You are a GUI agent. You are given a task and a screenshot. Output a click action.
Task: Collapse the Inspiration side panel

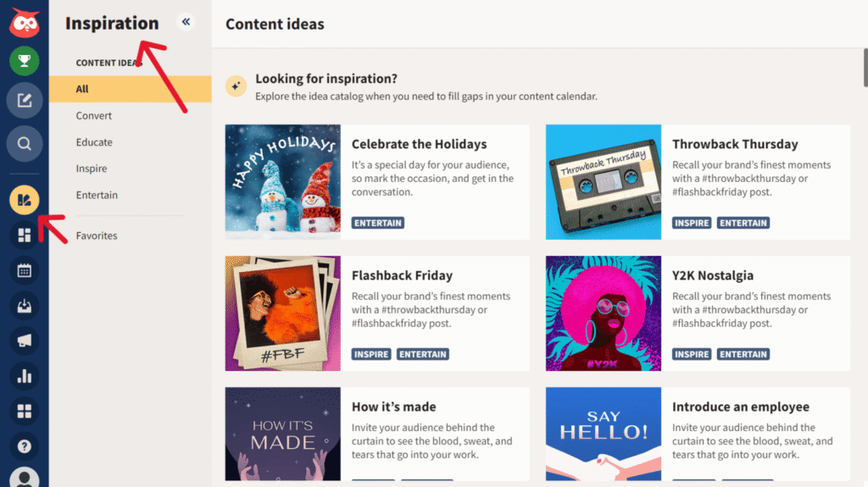pyautogui.click(x=186, y=22)
